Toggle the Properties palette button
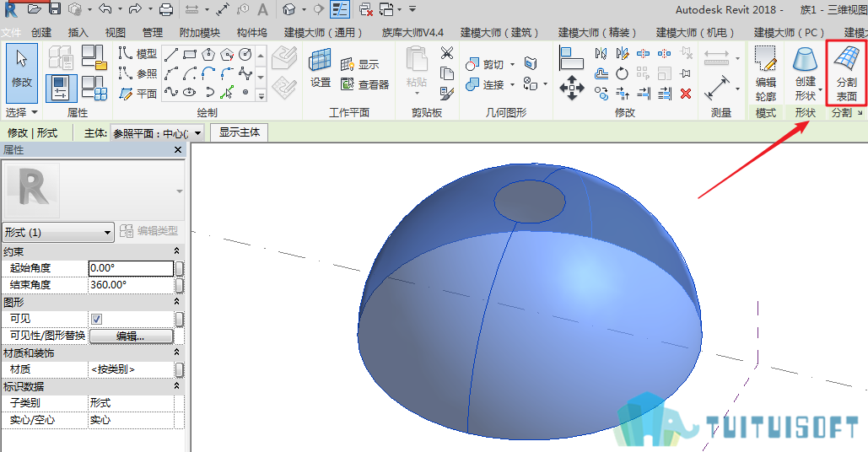 click(x=61, y=88)
